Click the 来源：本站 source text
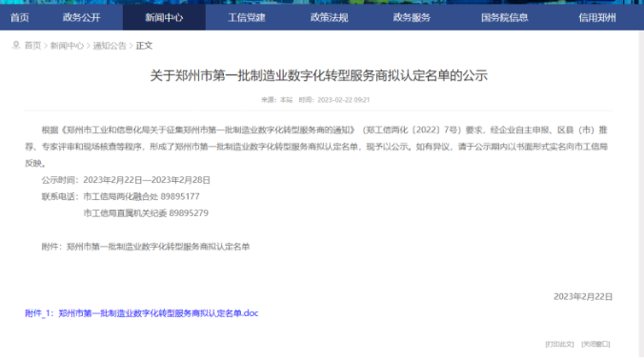The image size is (644, 361). (x=277, y=100)
